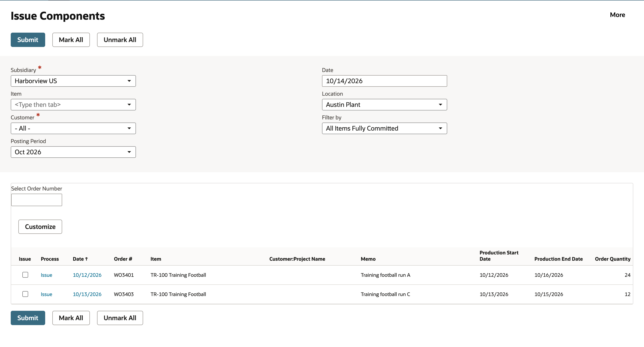
Task: Open the Issue link for WO3401
Action: click(47, 275)
